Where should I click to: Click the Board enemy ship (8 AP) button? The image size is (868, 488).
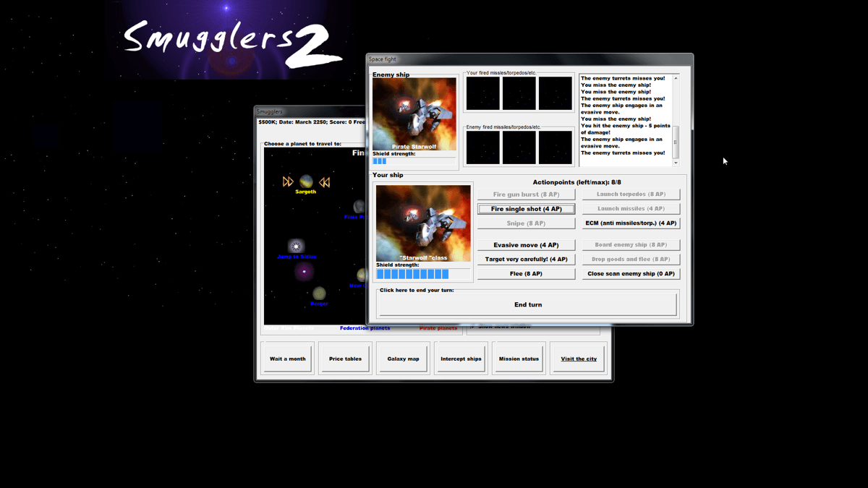pyautogui.click(x=631, y=245)
